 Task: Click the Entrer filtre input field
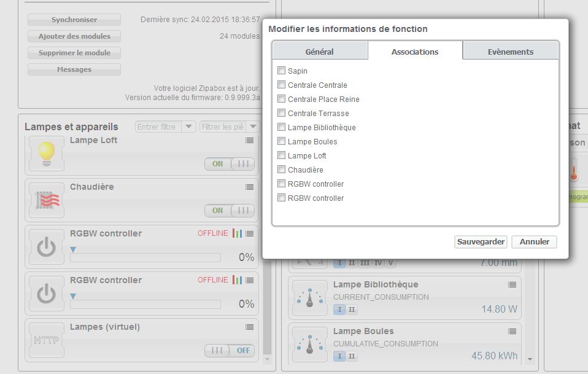coord(158,127)
